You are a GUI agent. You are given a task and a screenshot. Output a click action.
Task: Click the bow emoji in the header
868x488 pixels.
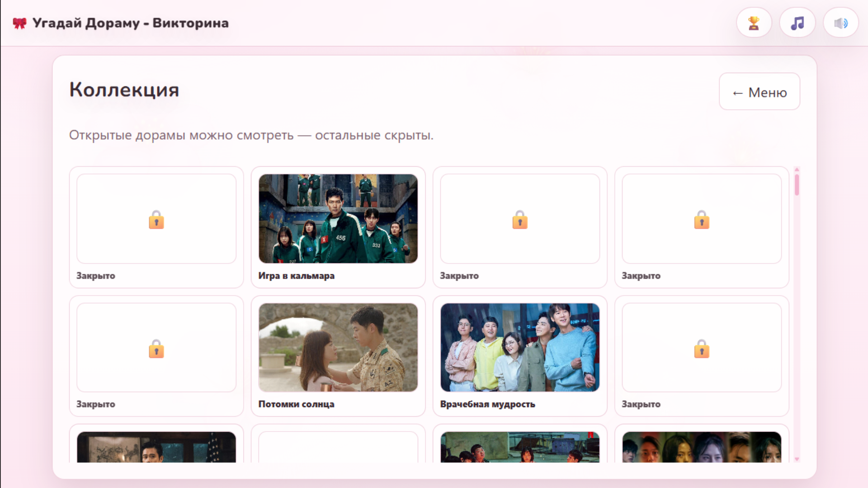tap(20, 22)
